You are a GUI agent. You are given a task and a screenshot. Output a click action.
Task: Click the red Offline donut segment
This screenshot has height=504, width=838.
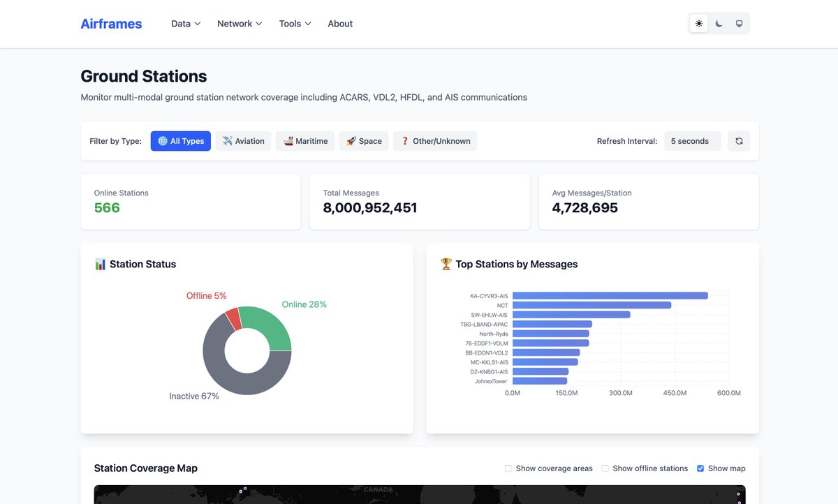pyautogui.click(x=233, y=319)
